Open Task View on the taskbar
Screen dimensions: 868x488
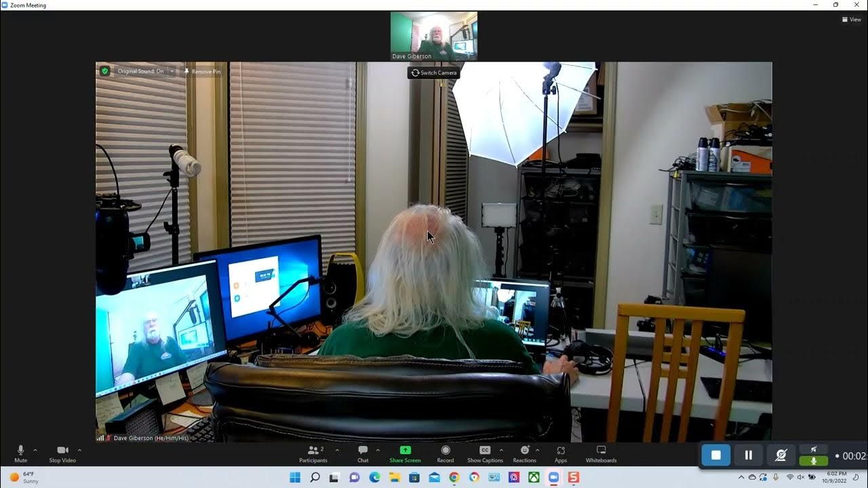pos(334,477)
